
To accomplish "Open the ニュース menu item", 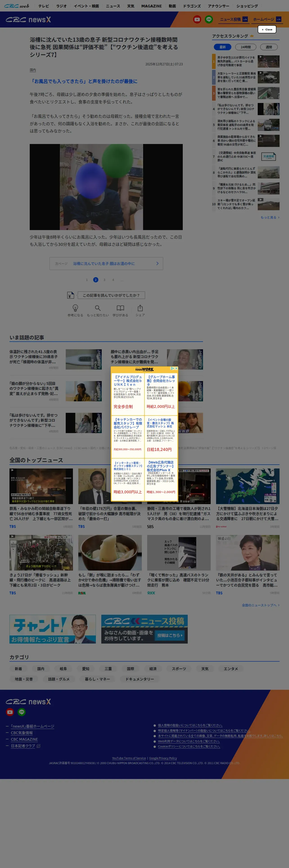I will (x=113, y=6).
